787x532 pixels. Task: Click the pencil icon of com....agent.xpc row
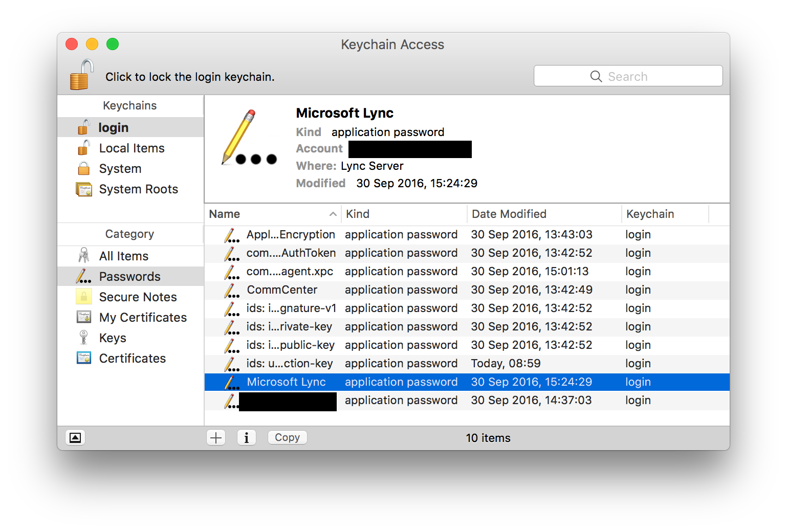[x=231, y=272]
